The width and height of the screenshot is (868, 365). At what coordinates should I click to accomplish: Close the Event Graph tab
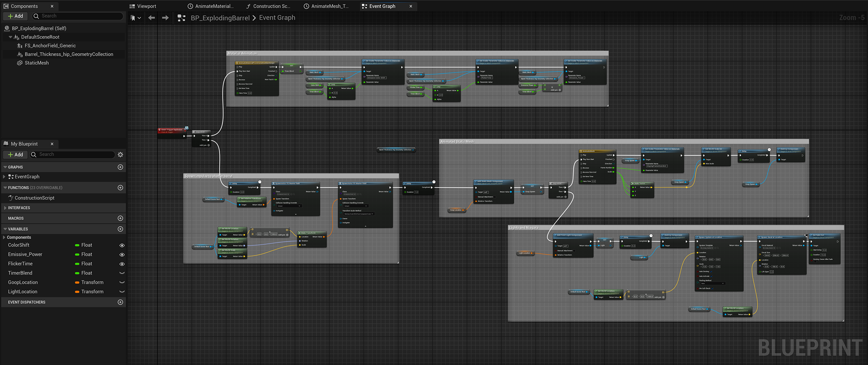coord(410,6)
